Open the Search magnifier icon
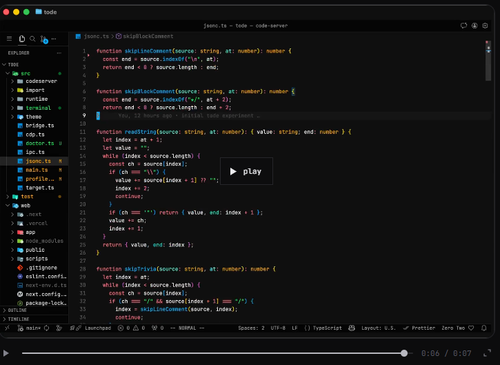Screen dimensions: 500x365 click(32, 39)
